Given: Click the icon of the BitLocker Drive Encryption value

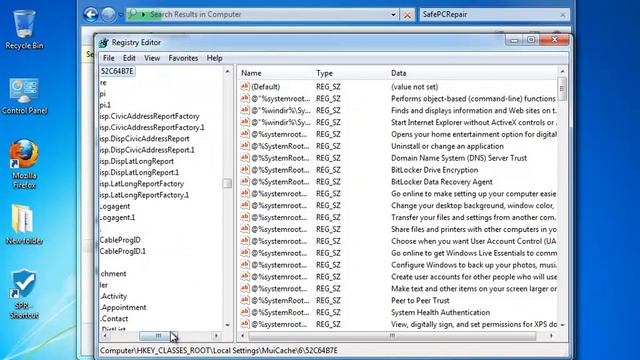Looking at the screenshot, I should click(x=244, y=169).
